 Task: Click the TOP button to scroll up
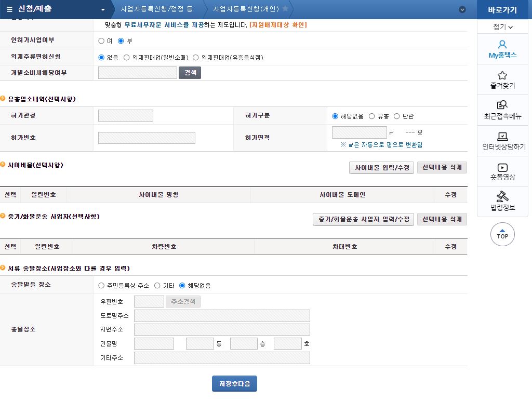502,234
